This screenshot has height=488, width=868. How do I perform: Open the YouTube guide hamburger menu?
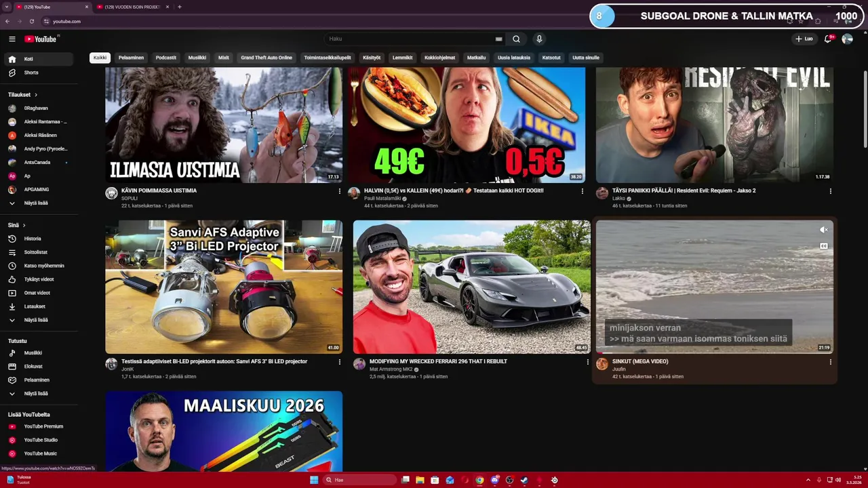click(x=12, y=39)
